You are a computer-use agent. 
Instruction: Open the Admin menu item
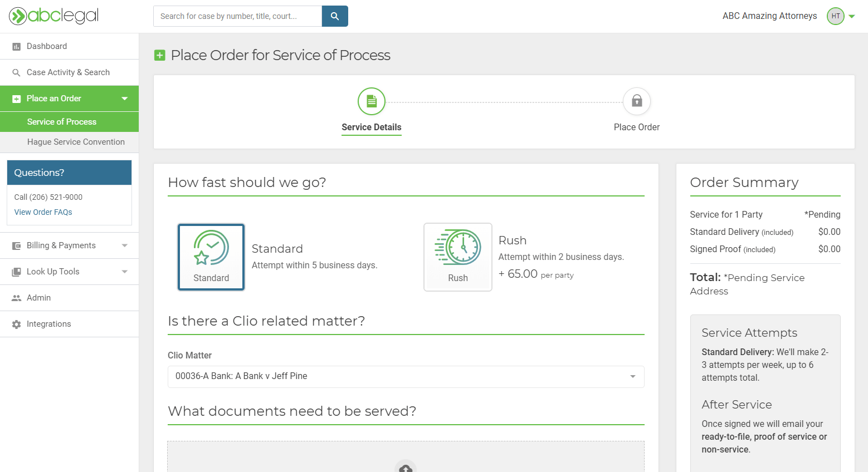tap(69, 298)
